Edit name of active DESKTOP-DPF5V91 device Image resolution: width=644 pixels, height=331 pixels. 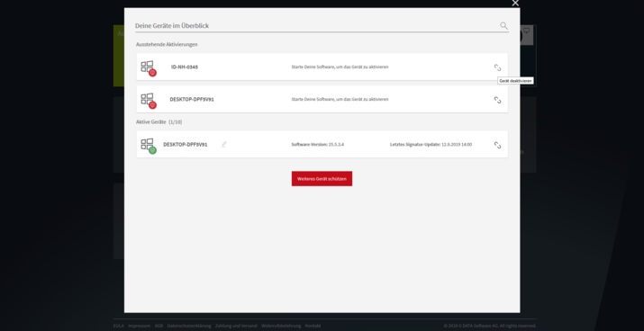pos(224,145)
